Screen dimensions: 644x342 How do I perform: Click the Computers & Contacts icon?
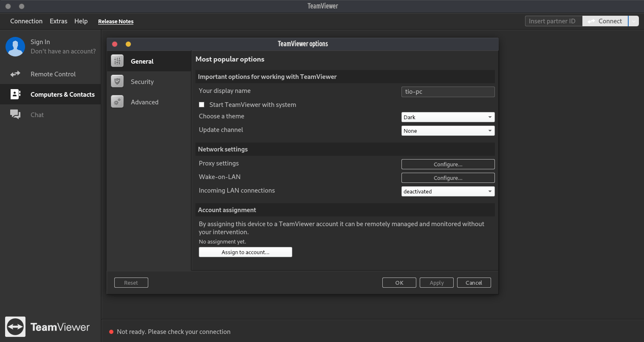click(x=15, y=94)
